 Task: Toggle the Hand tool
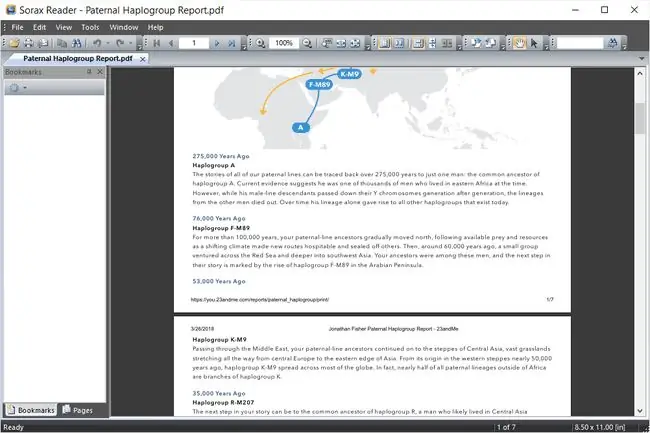tap(519, 43)
